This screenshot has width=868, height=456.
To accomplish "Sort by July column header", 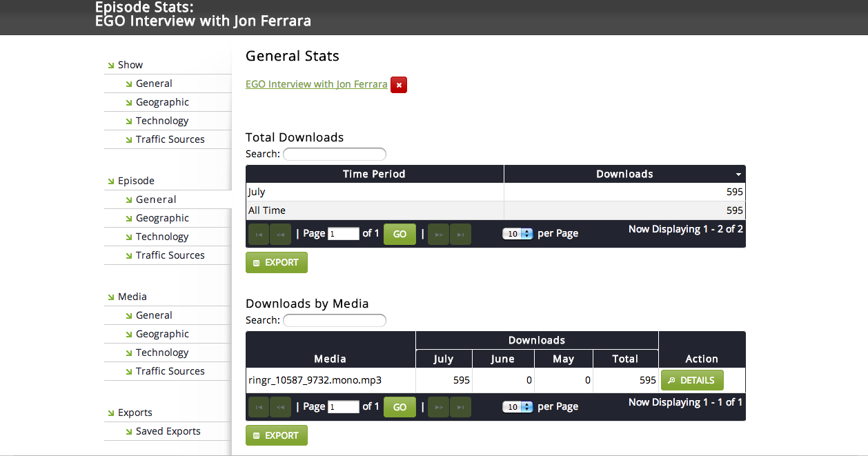I will (444, 359).
